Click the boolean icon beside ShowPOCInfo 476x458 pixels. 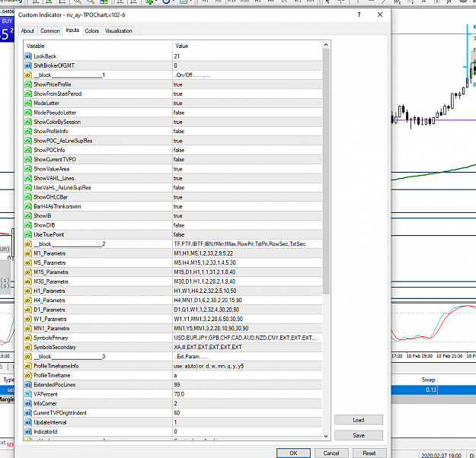pyautogui.click(x=28, y=150)
